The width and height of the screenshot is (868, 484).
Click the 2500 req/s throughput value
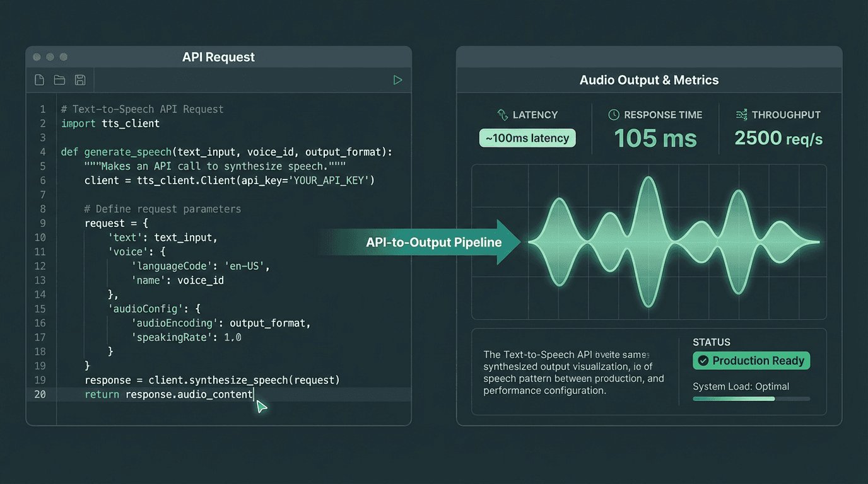point(778,138)
